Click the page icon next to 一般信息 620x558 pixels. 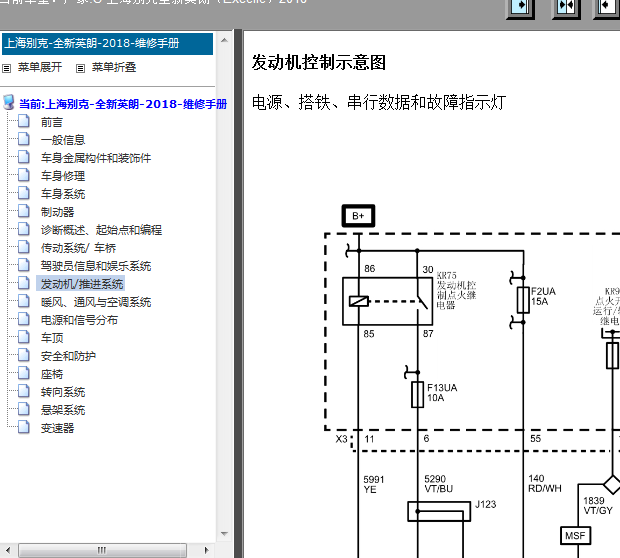(x=24, y=138)
